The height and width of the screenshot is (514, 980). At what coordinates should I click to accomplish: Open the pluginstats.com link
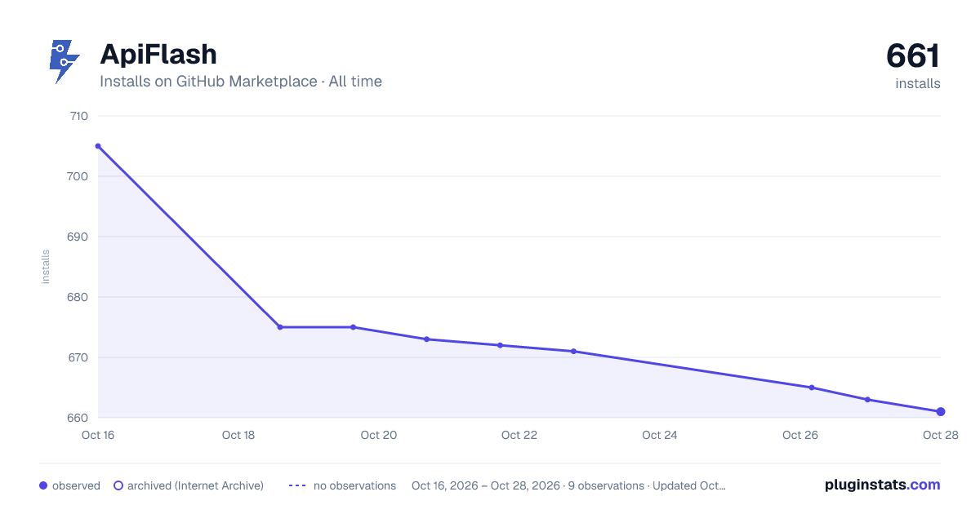coord(883,485)
